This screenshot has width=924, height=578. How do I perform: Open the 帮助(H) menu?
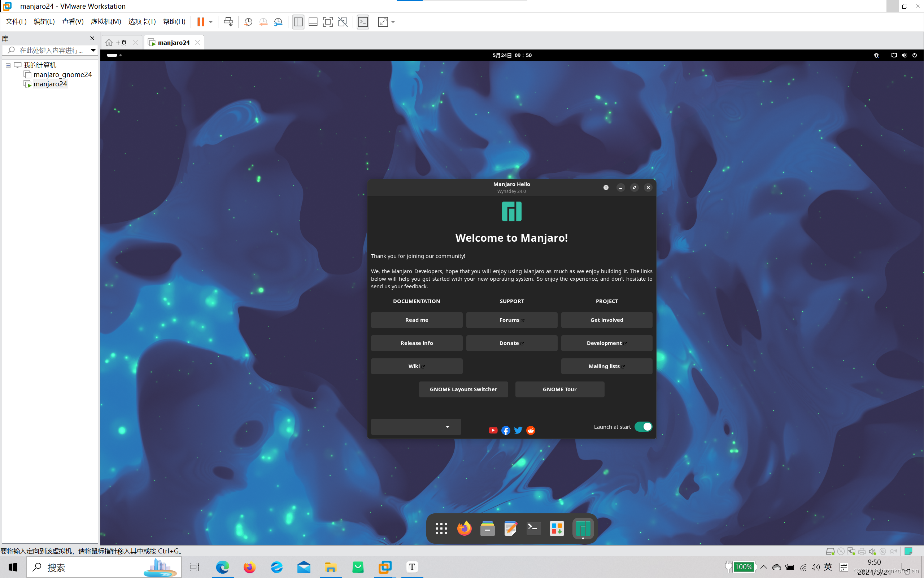click(x=174, y=21)
